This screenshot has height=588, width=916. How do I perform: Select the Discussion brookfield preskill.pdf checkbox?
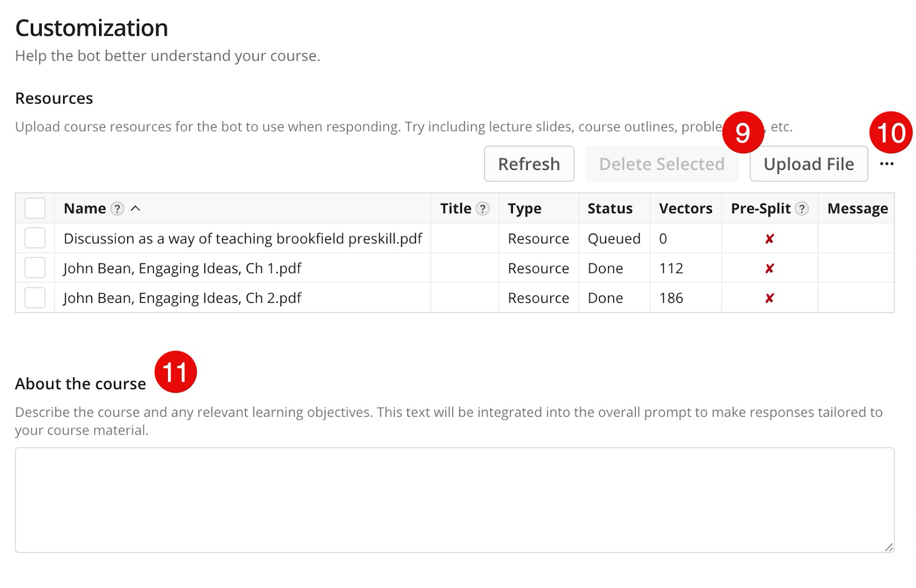tap(35, 238)
